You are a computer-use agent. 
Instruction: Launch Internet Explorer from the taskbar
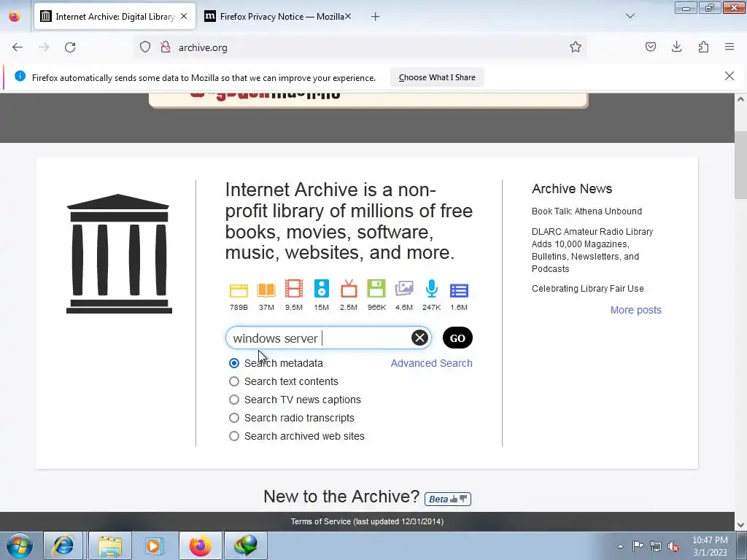[63, 545]
